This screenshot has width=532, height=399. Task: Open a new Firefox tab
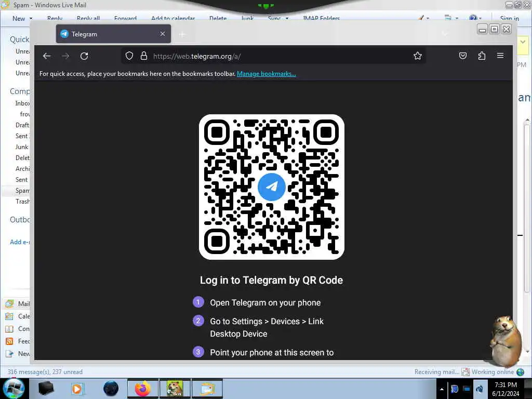tap(182, 34)
